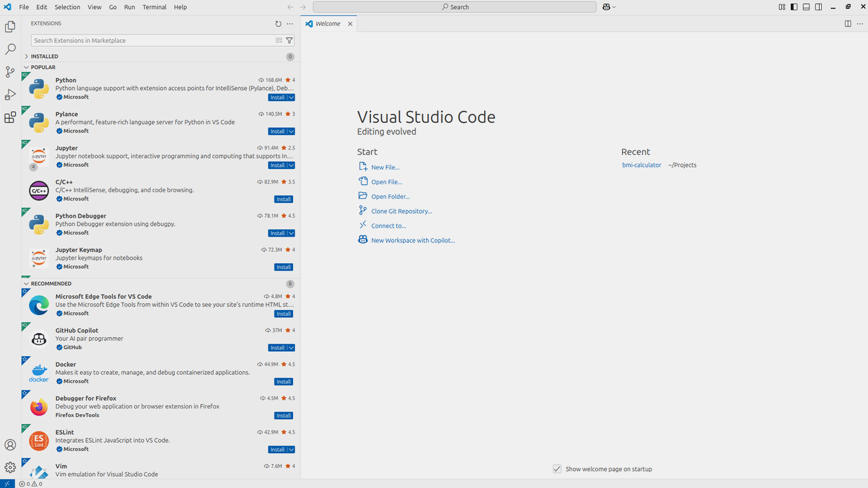Click the C/C++ extension icon
This screenshot has width=868, height=488.
click(x=39, y=190)
